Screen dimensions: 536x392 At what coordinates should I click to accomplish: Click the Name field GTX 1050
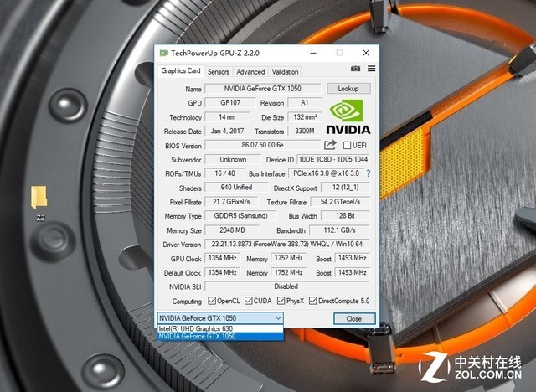(262, 89)
